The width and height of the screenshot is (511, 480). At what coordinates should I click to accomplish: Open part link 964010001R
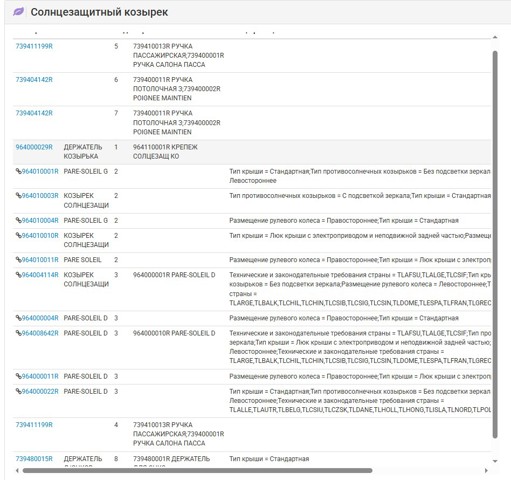pos(40,171)
